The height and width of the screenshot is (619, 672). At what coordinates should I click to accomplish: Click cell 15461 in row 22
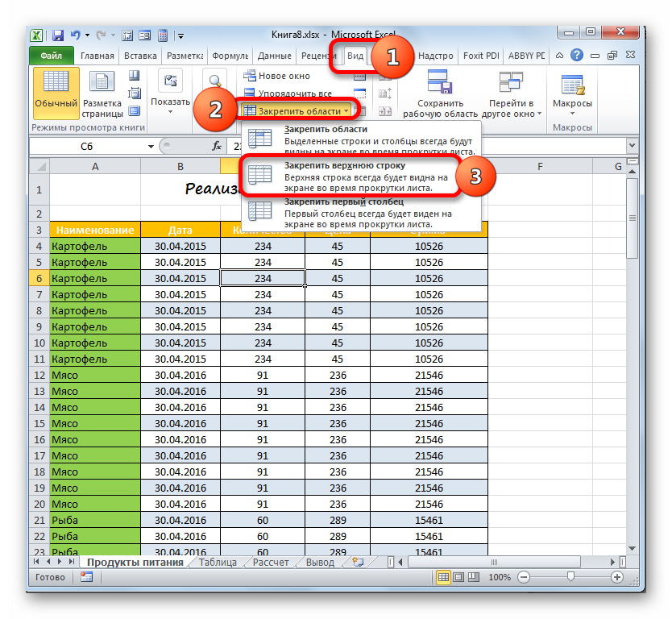click(429, 536)
